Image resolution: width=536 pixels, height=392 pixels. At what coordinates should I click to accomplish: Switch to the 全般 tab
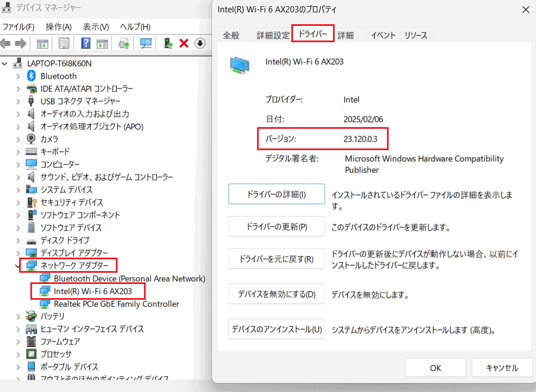click(231, 35)
